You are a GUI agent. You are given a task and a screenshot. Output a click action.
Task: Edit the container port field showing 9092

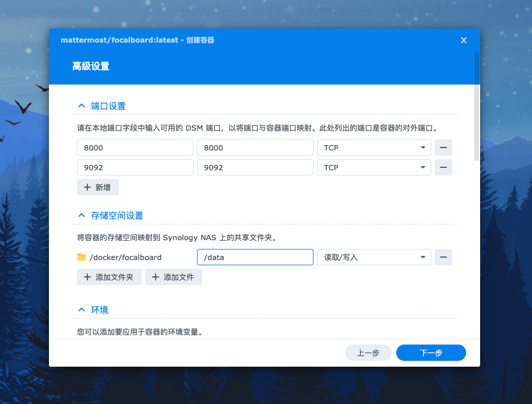pyautogui.click(x=255, y=167)
